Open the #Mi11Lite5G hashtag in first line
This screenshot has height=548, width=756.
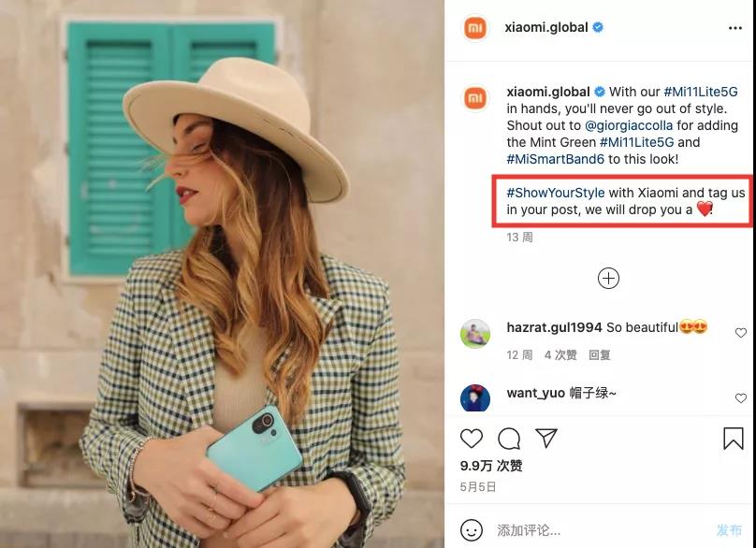click(x=701, y=92)
